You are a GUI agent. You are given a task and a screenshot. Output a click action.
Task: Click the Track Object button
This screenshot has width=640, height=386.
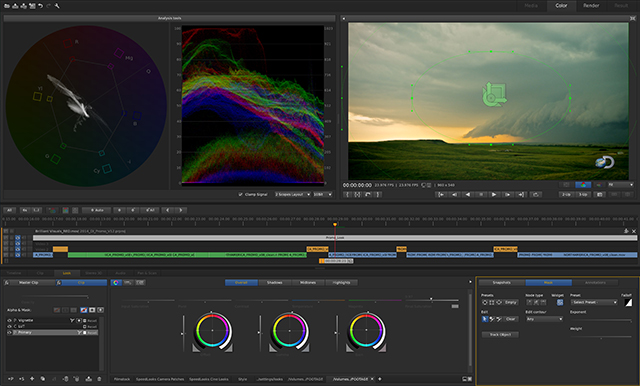(500, 335)
